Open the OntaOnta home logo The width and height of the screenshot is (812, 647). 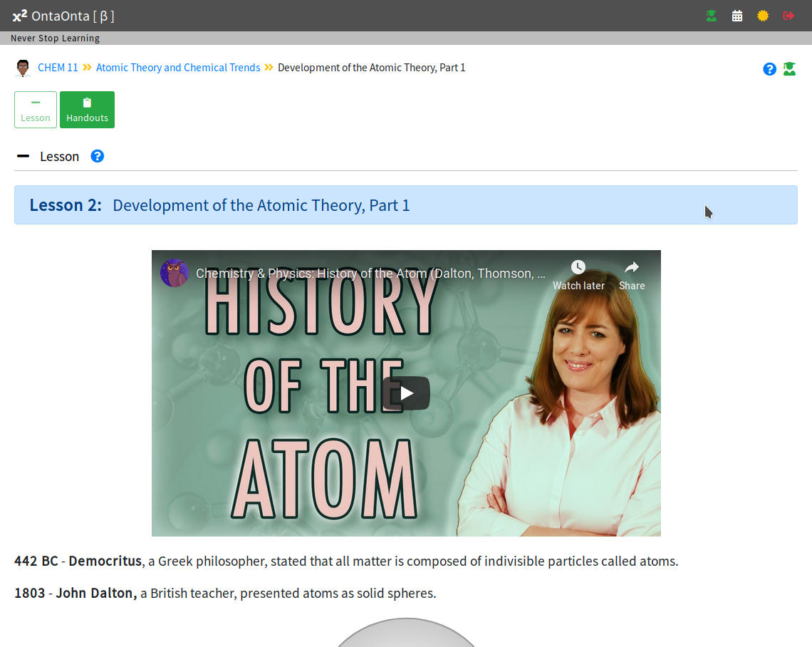coord(63,16)
